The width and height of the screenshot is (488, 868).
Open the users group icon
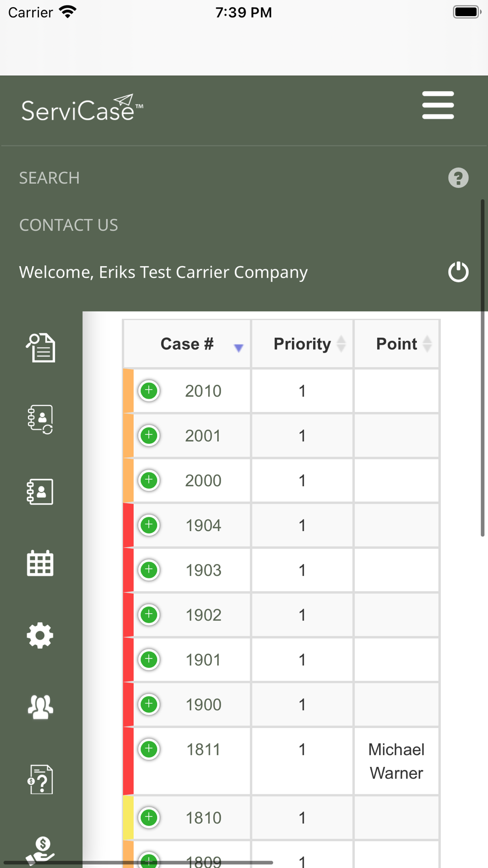click(40, 707)
